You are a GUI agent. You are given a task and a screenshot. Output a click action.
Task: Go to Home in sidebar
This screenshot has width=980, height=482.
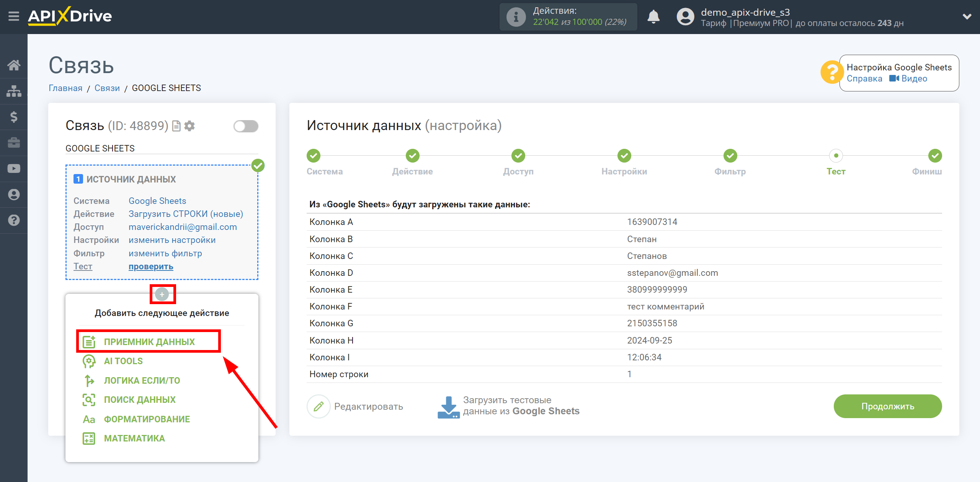tap(14, 65)
